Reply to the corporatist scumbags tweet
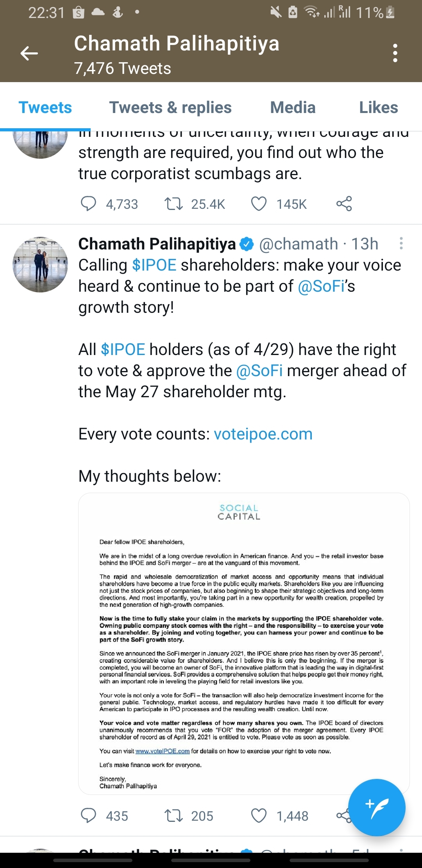 pos(88,204)
